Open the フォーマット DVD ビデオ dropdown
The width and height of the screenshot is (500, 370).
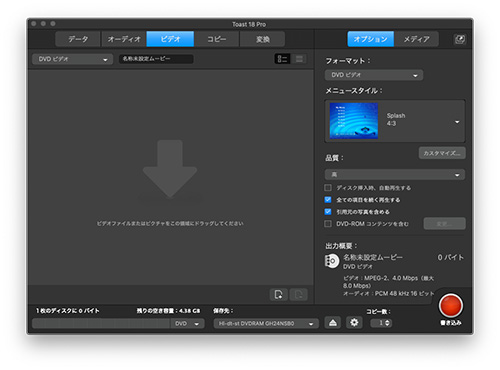(x=374, y=75)
